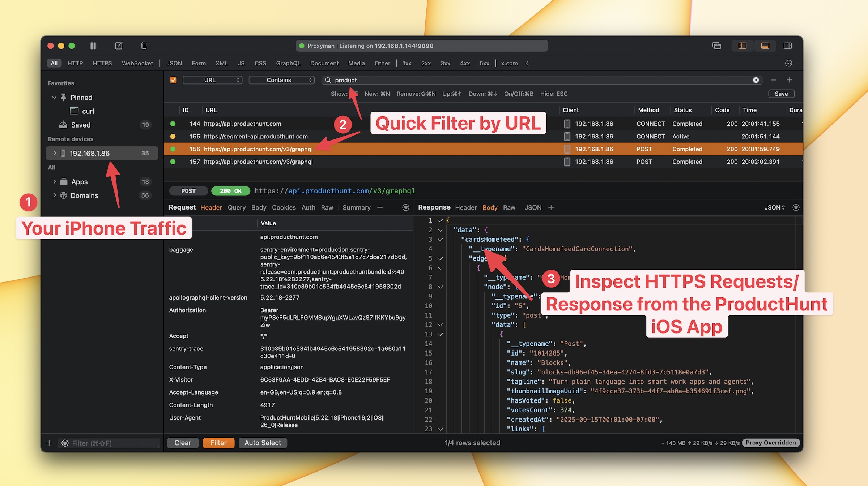Select request 155 segment-api.producthunt.com row

(483, 136)
